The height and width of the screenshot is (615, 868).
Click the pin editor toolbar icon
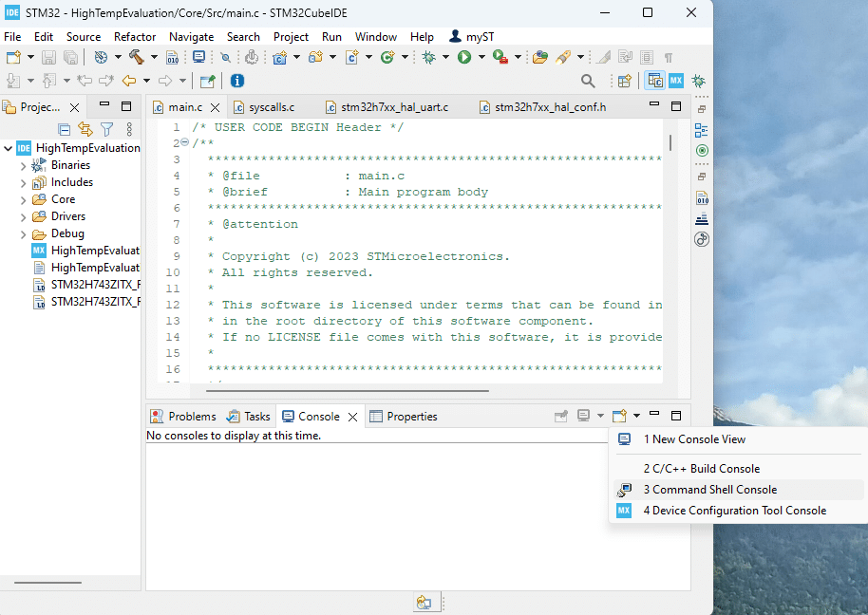[208, 81]
